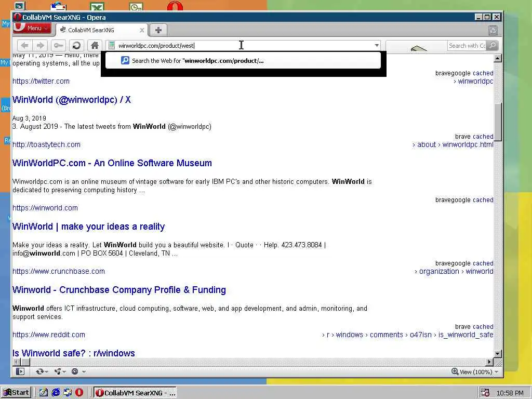The width and height of the screenshot is (532, 399).
Task: Open 'Winworld - Crunchbase Company Profile & Funding'
Action: pos(119,290)
